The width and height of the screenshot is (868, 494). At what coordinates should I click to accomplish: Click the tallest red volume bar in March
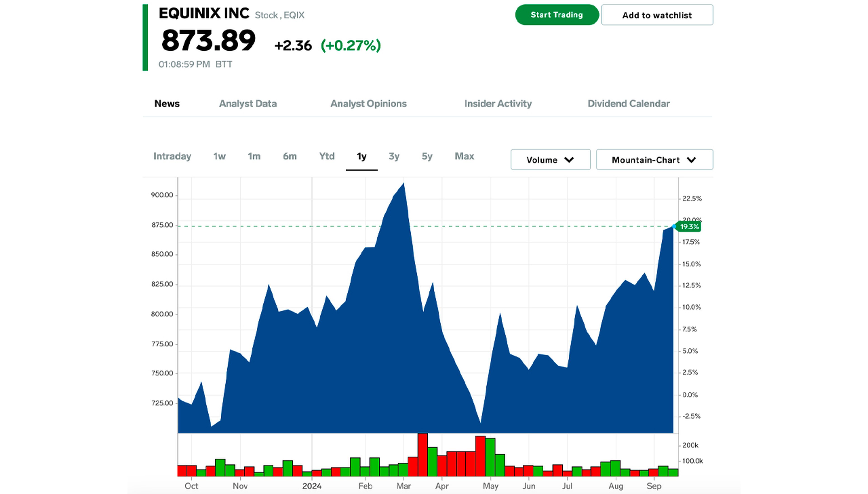point(422,455)
